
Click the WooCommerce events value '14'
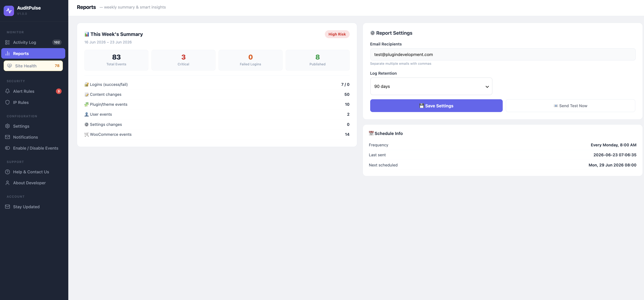pos(347,134)
